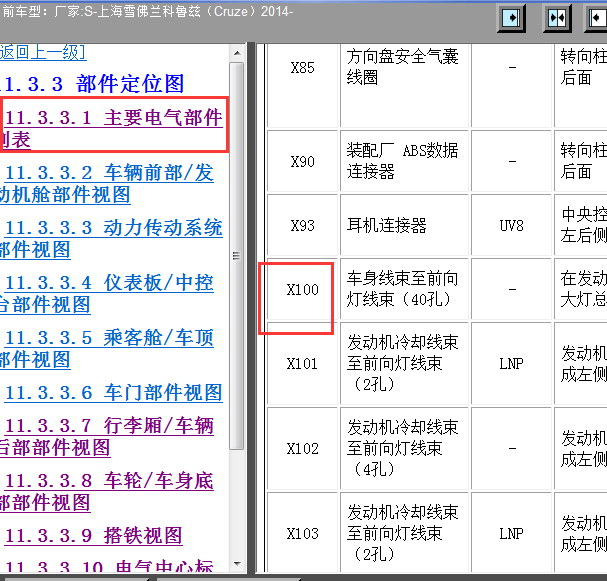The width and height of the screenshot is (607, 581).
Task: Select the X102 table cell
Action: point(302,449)
